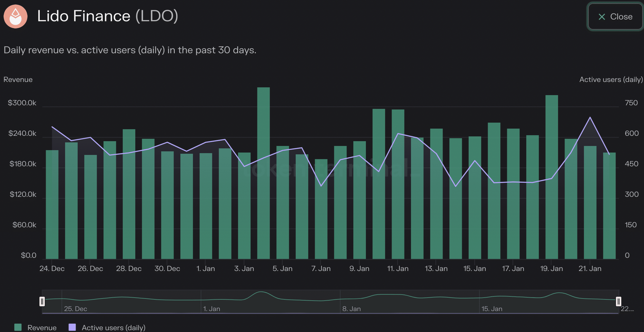This screenshot has height=332, width=644.
Task: Click the Lido Finance droplet logo icon
Action: [x=16, y=16]
